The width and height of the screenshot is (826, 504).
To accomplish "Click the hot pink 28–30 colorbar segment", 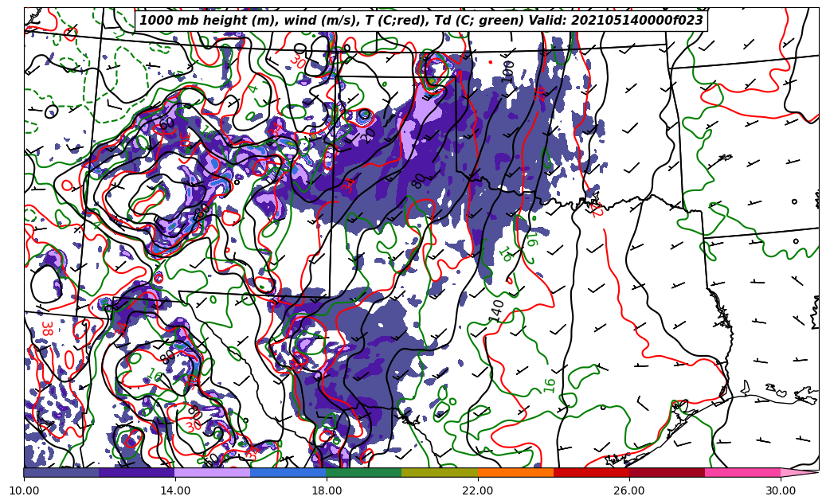I will 743,472.
